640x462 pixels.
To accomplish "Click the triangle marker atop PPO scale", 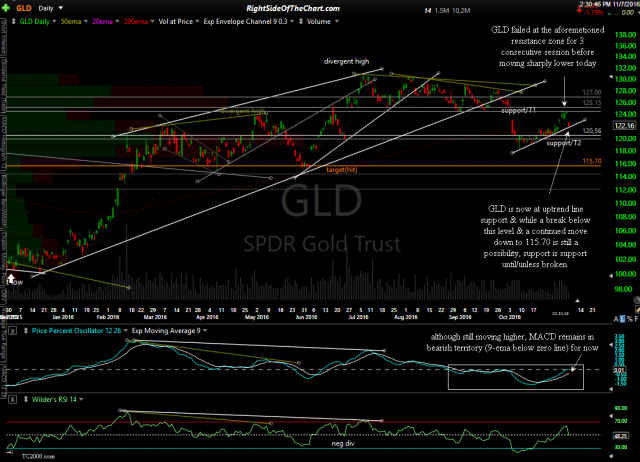I will click(611, 345).
